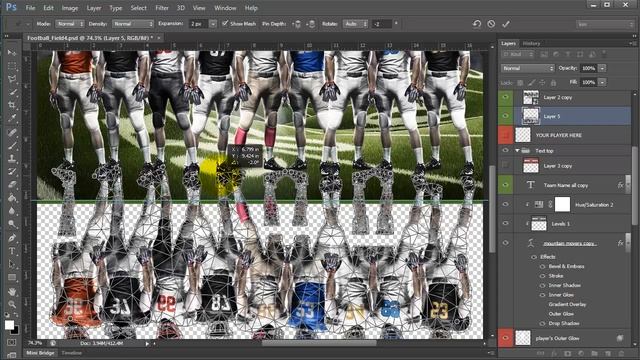This screenshot has height=360, width=640.
Task: Open the Density dropdown
Action: 133,24
